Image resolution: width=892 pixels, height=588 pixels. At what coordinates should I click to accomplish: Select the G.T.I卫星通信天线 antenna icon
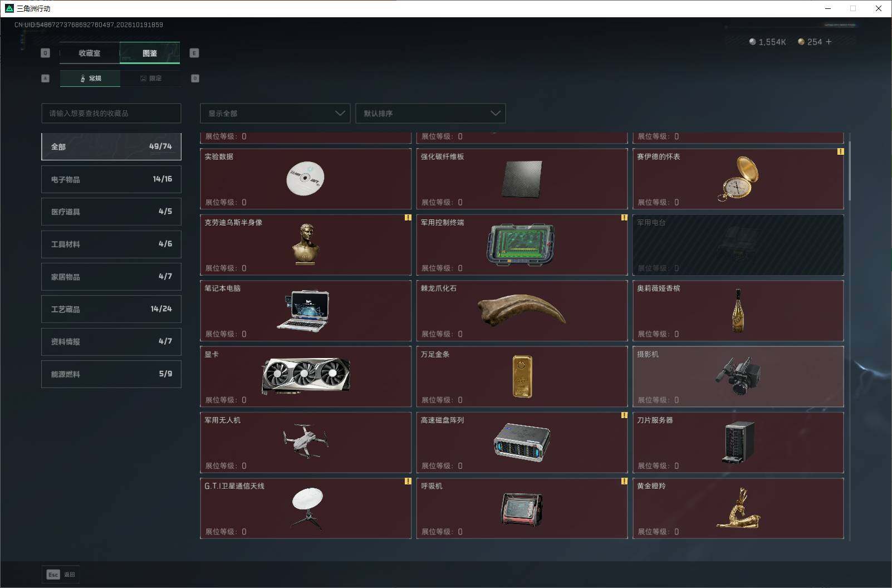[x=307, y=508]
